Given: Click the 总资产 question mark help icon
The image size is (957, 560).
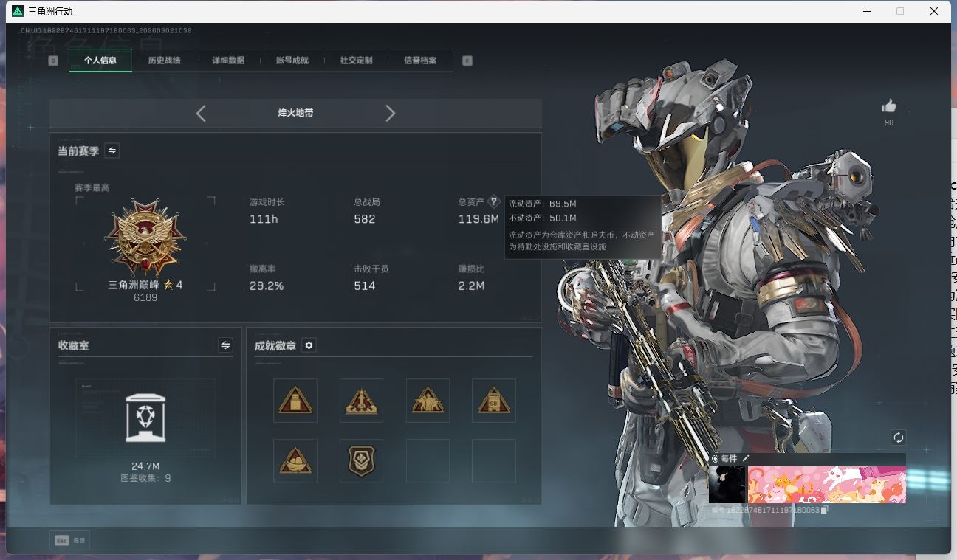Looking at the screenshot, I should click(494, 201).
